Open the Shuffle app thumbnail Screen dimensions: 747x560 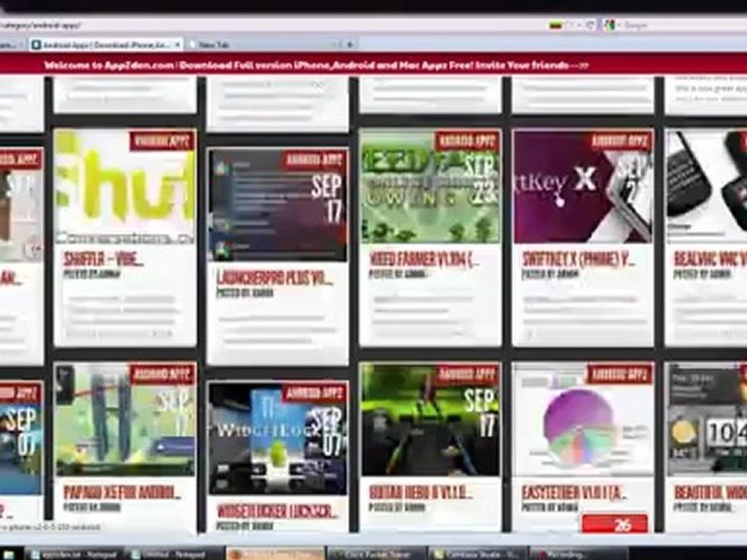click(124, 187)
